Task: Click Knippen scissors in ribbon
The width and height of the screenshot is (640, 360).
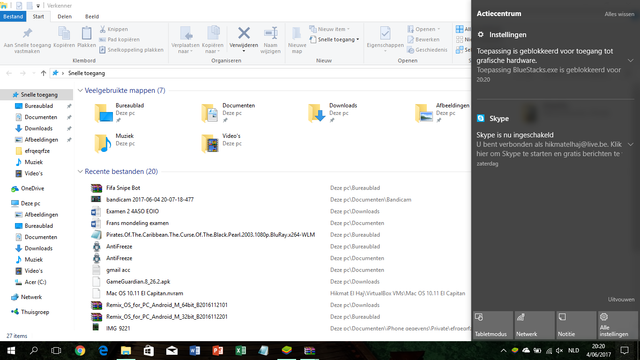Action: [x=114, y=29]
